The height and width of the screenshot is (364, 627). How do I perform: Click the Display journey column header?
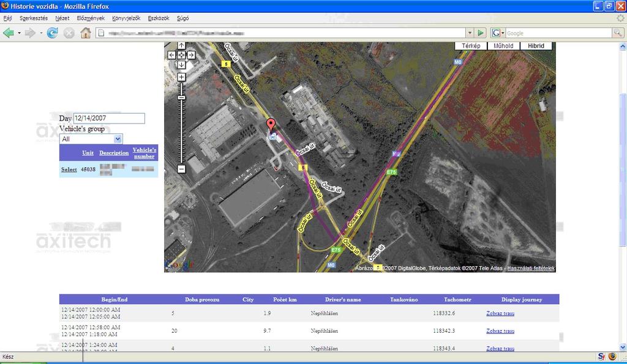(x=522, y=300)
